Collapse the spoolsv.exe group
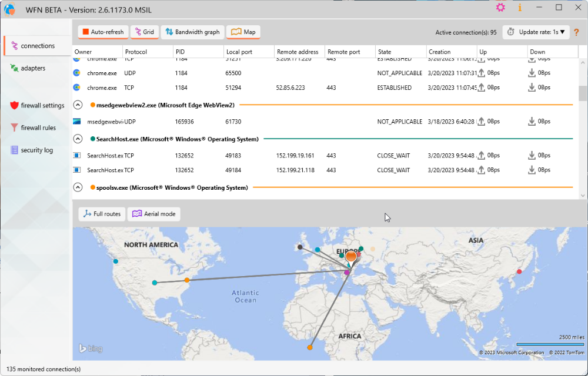The width and height of the screenshot is (588, 376). (x=78, y=187)
